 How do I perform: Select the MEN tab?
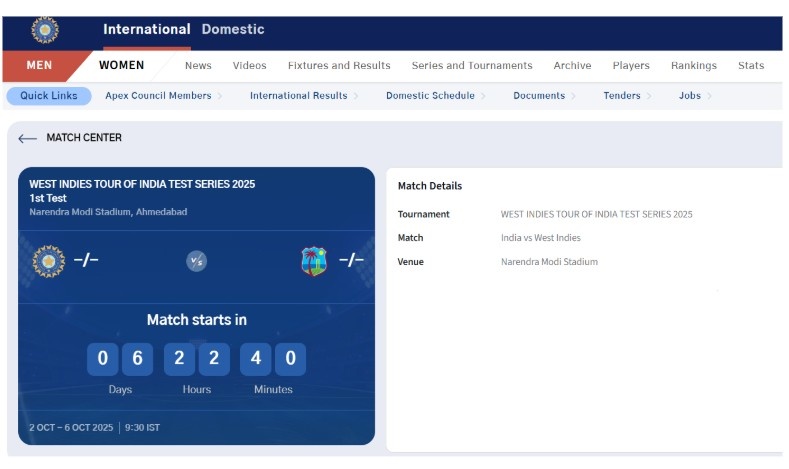pos(39,65)
